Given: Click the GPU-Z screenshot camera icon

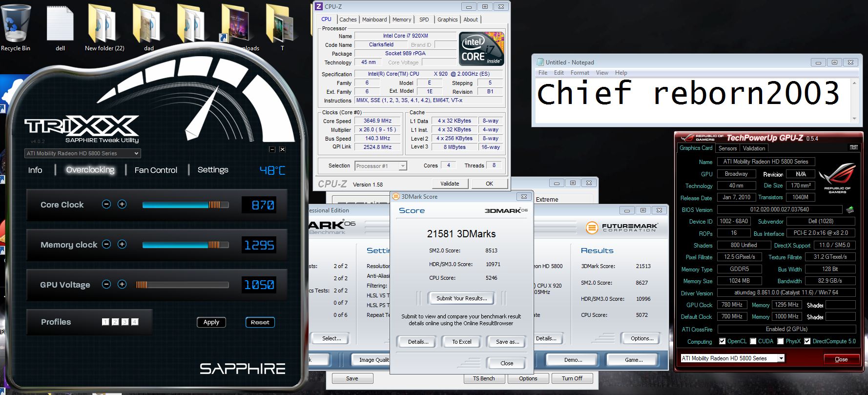Looking at the screenshot, I should 853,147.
